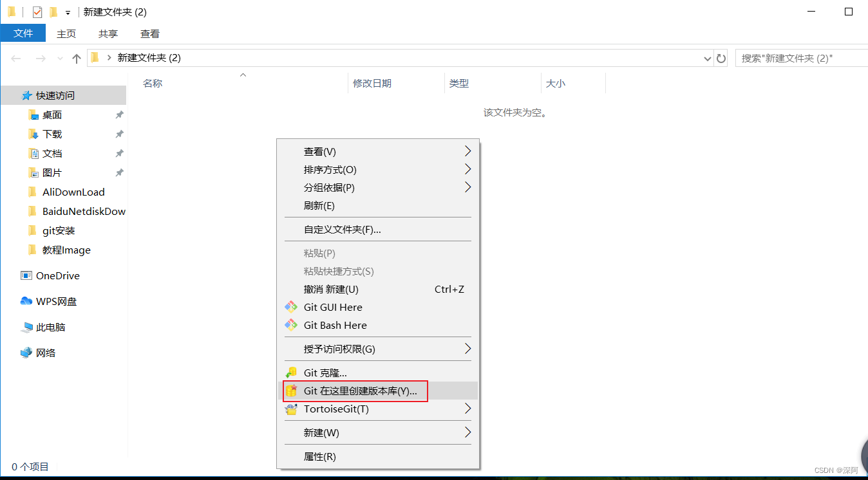The height and width of the screenshot is (480, 868).
Task: Click the back navigation arrow
Action: coord(16,59)
